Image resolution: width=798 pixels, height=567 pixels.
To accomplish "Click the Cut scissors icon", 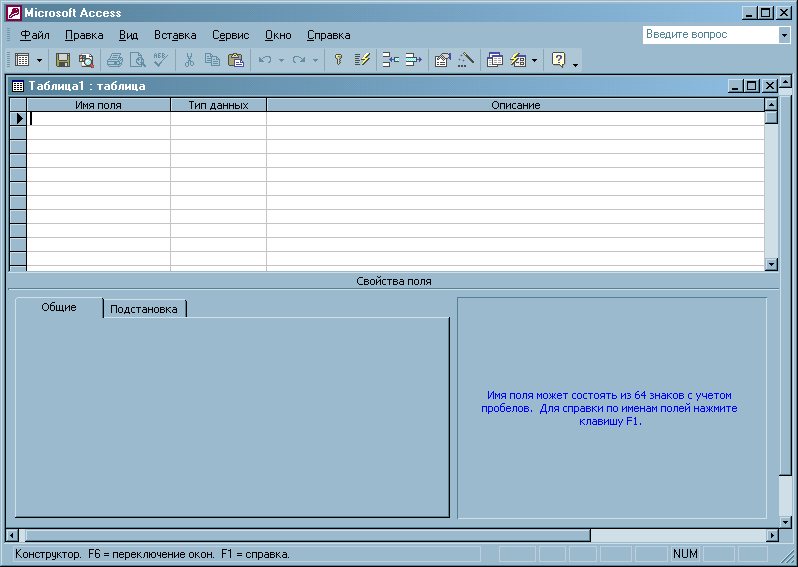I will pyautogui.click(x=189, y=60).
